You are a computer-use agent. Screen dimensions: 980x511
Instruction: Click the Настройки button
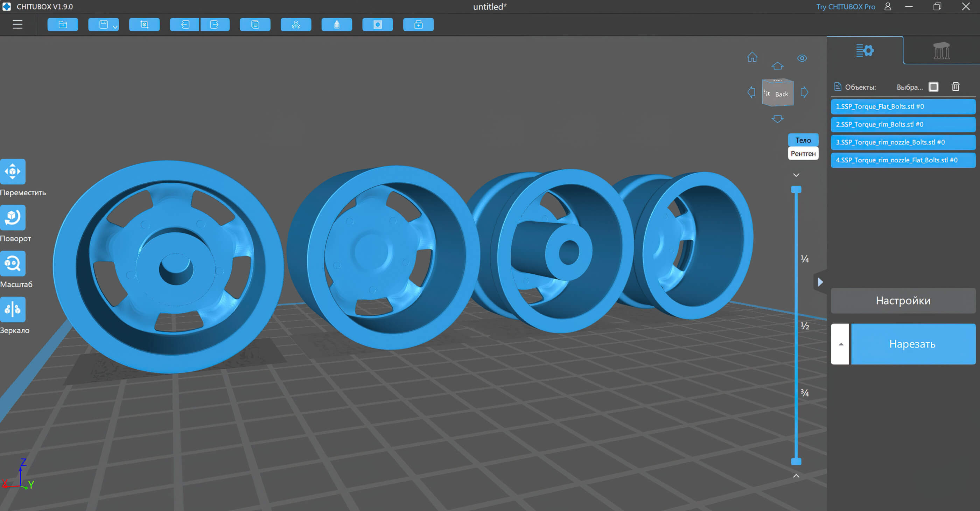tap(903, 301)
